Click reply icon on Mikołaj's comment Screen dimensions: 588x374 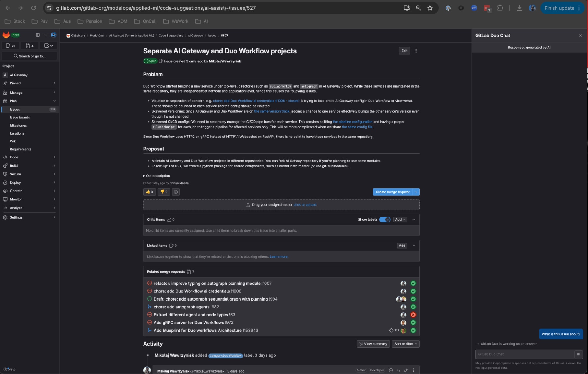click(398, 370)
